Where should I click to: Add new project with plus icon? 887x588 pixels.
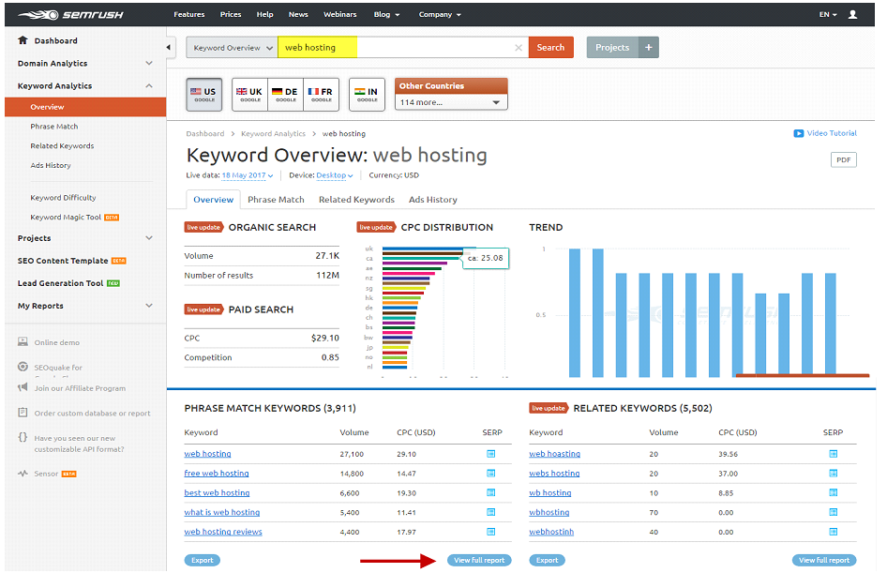[649, 48]
